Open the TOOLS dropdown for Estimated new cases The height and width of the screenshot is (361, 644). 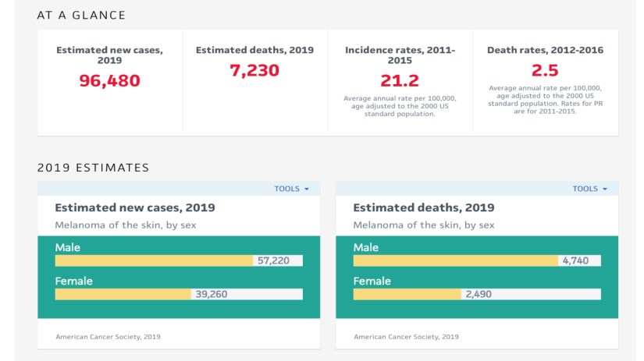[291, 189]
